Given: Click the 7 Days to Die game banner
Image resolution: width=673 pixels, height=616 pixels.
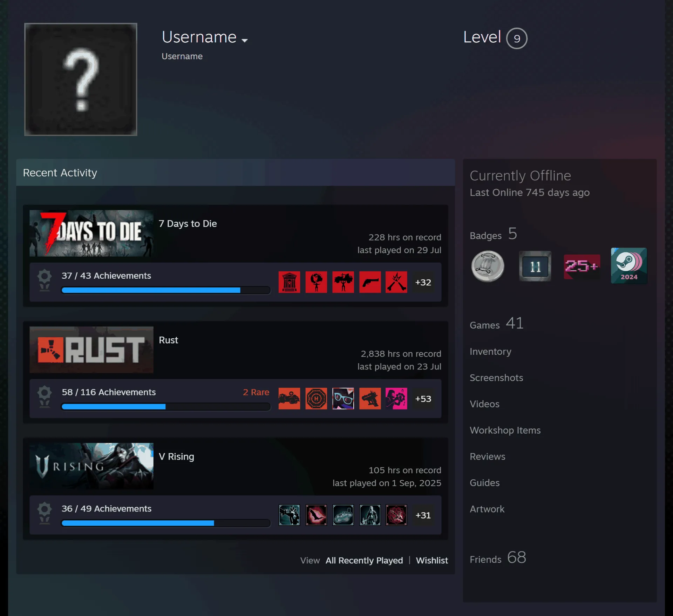Looking at the screenshot, I should (91, 233).
